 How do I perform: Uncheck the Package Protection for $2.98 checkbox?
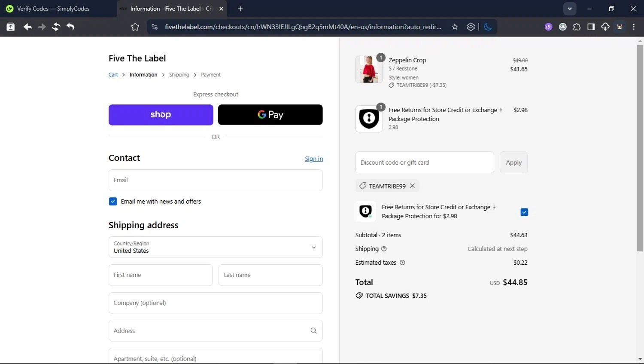click(524, 212)
